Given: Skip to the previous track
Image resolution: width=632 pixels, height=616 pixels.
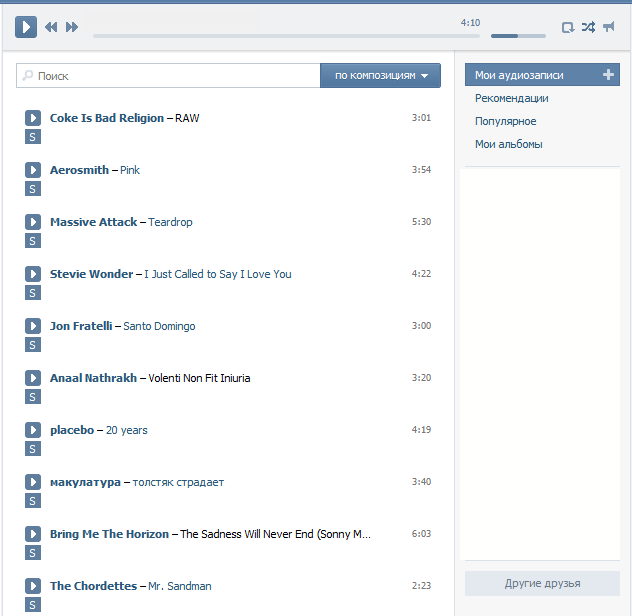Looking at the screenshot, I should (x=51, y=27).
